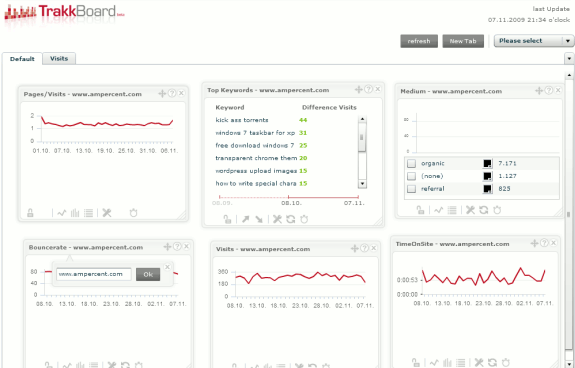Select the keyword 'windows 7 taskbar for xp'

pyautogui.click(x=255, y=133)
